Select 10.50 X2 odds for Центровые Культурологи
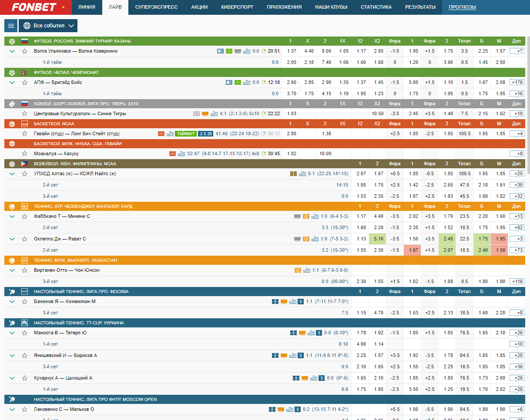 point(377,114)
